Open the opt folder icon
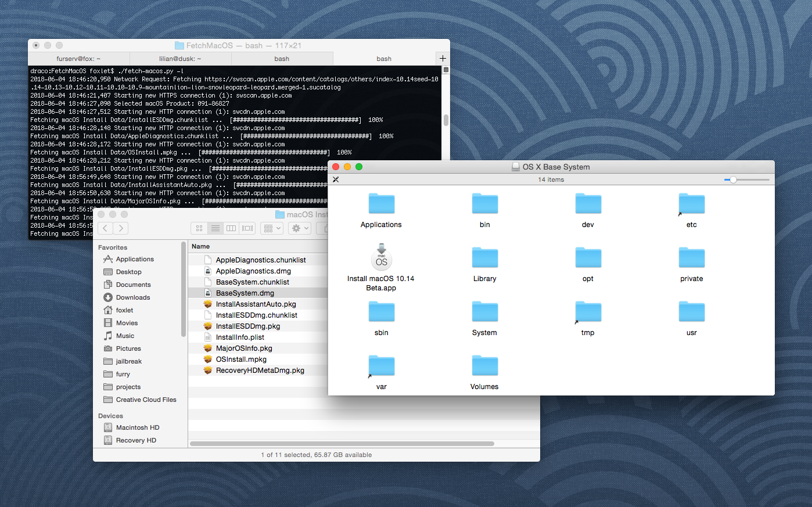The width and height of the screenshot is (812, 507). (588, 258)
